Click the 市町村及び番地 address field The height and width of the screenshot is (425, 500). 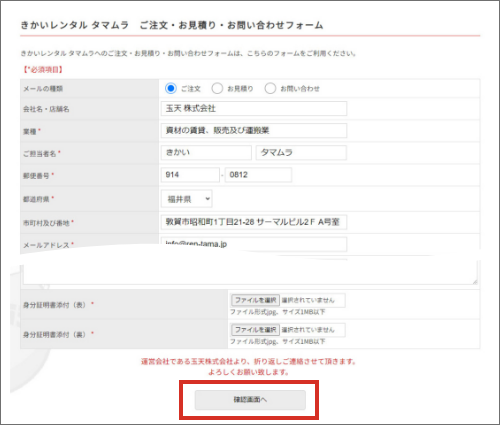coord(254,222)
